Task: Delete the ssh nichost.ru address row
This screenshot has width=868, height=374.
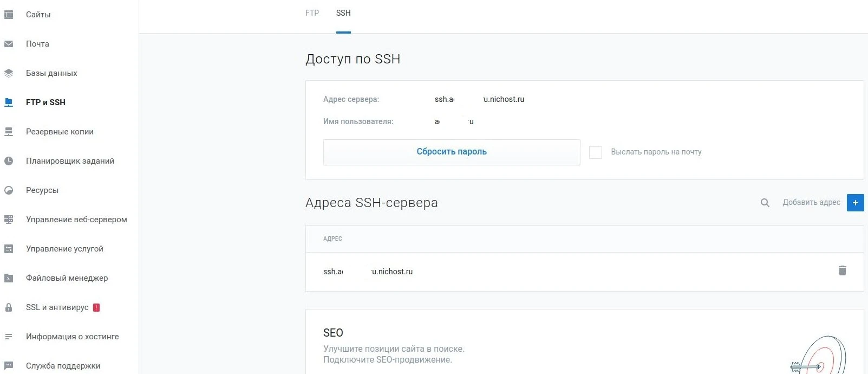Action: point(843,270)
